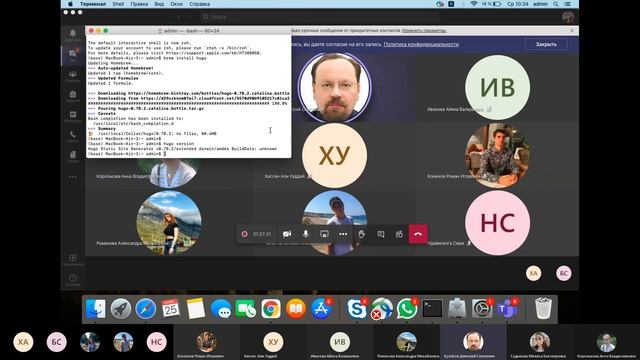Mute the microphone in the meeting toolbar
Screen dimensions: 640x360
(x=306, y=234)
